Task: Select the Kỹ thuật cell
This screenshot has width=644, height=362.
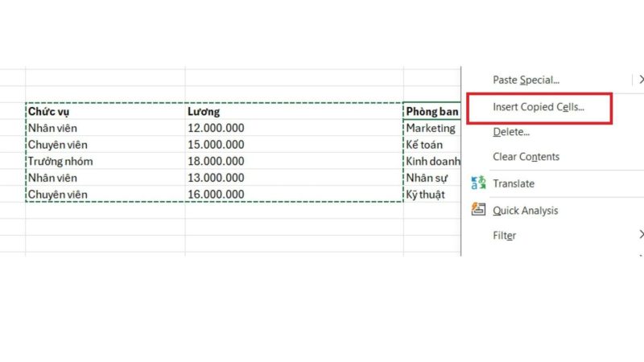Action: pyautogui.click(x=432, y=194)
